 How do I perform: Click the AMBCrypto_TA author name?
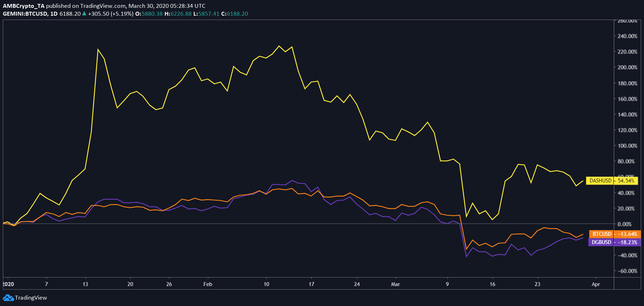click(24, 6)
